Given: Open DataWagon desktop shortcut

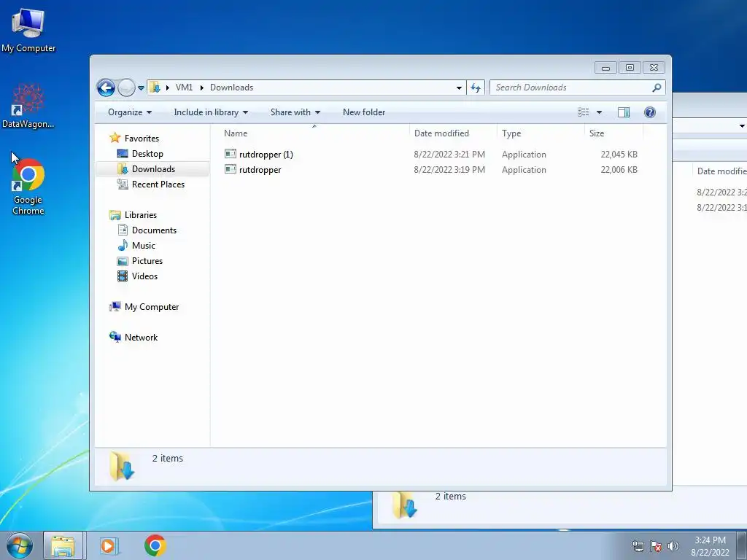Looking at the screenshot, I should pos(28,106).
